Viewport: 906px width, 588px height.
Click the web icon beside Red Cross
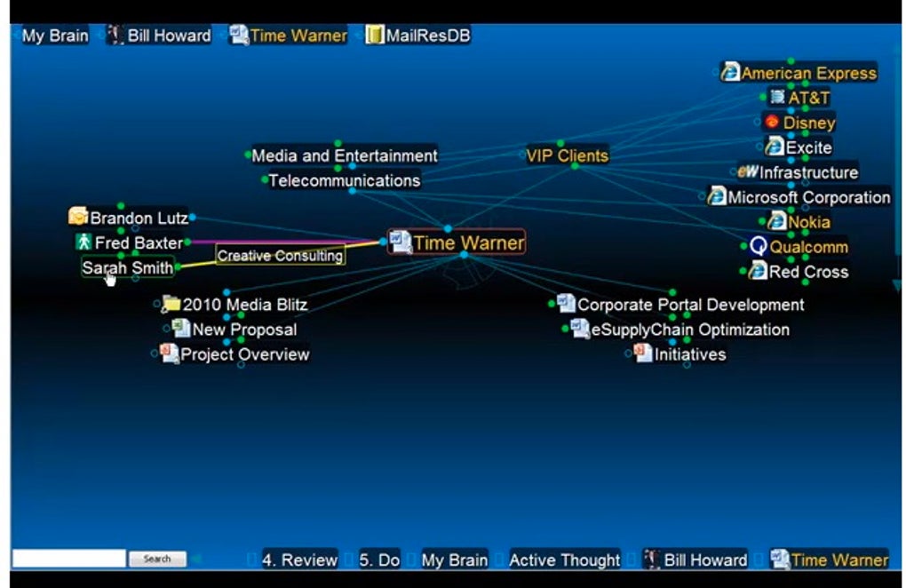pyautogui.click(x=758, y=270)
